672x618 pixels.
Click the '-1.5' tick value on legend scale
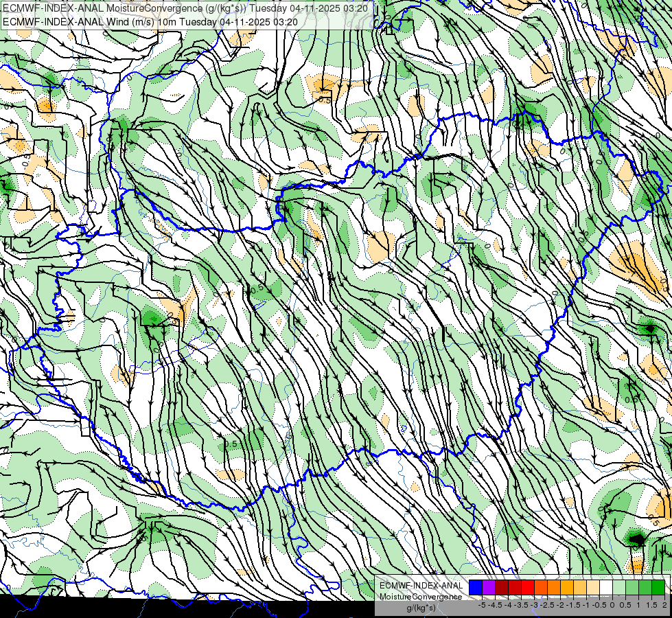click(x=573, y=605)
